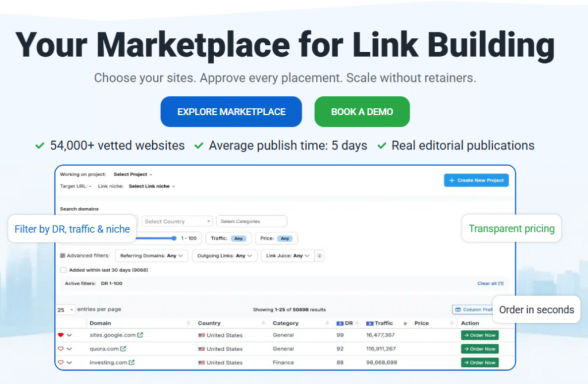This screenshot has width=588, height=384.
Task: Click the Explore Marketplace button
Action: [231, 111]
